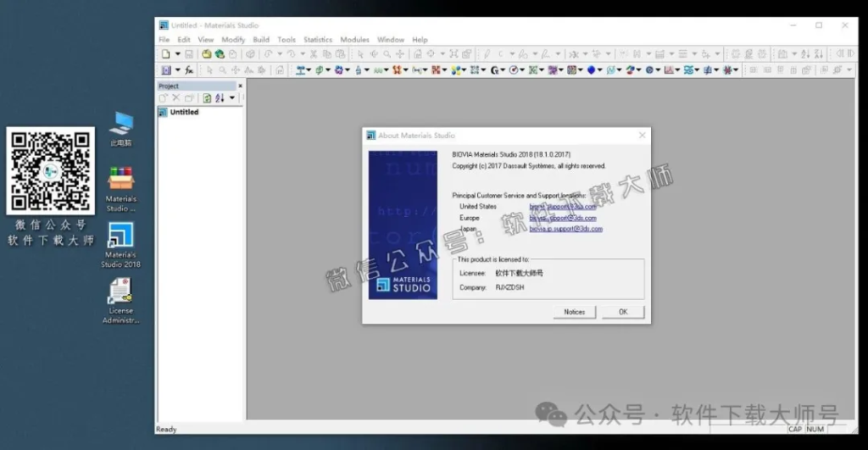Click the black G module icon
This screenshot has height=450, width=868.
(494, 70)
